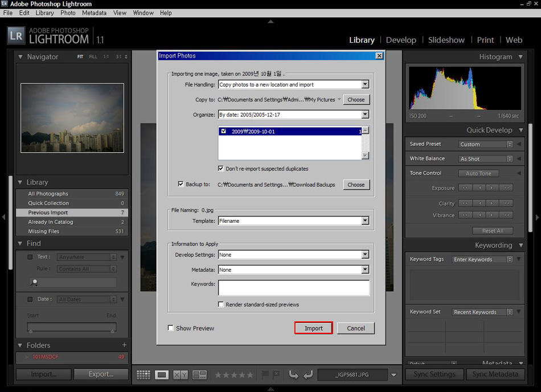
Task: Select Loupe view icon in the toolbar
Action: click(x=162, y=375)
